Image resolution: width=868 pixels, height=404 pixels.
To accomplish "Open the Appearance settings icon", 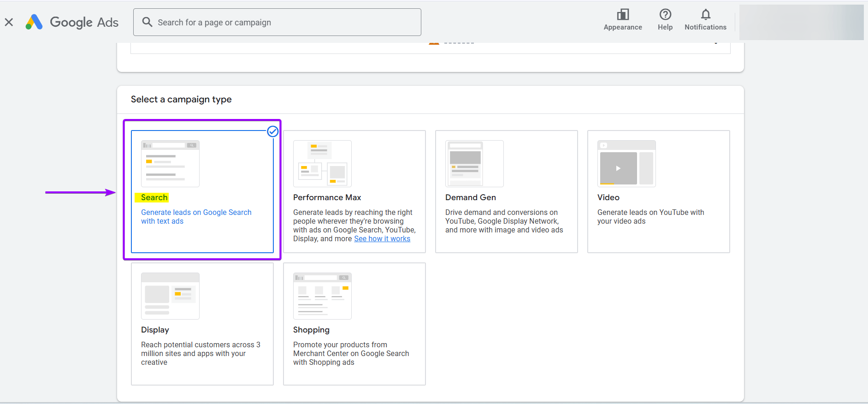I will coord(623,15).
